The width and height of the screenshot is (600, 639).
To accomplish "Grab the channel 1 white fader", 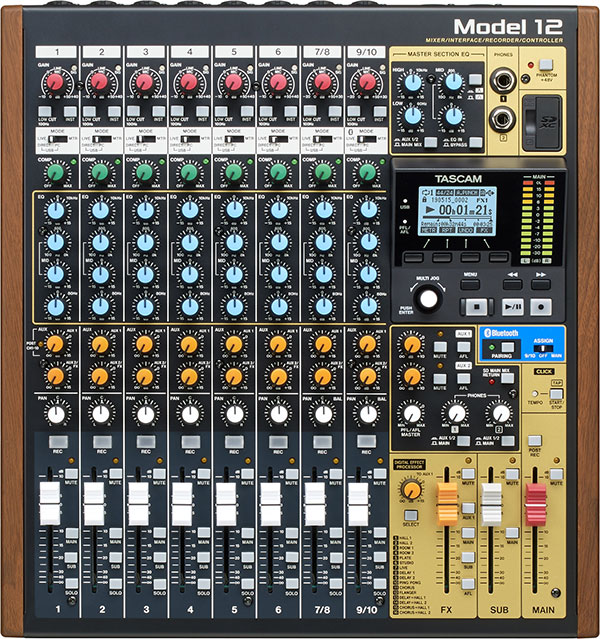I will coord(50,503).
